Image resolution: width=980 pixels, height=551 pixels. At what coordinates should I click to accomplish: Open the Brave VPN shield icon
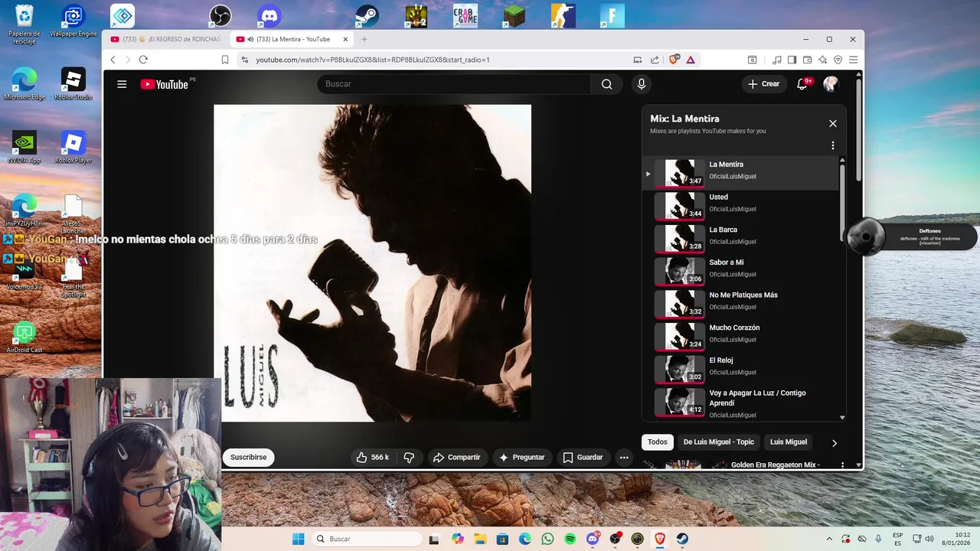[x=838, y=60]
